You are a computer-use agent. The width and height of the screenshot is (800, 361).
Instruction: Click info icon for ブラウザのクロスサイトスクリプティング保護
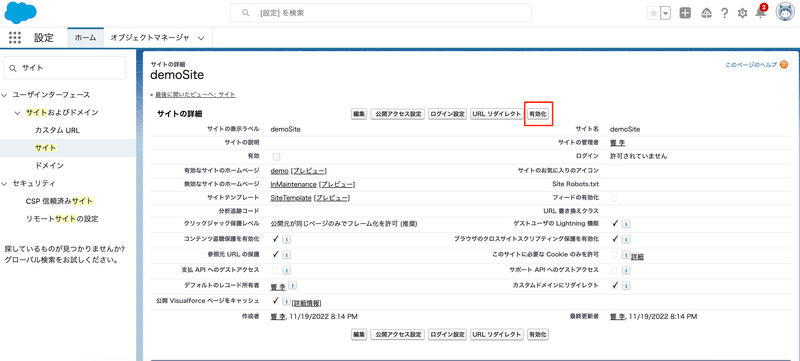pos(626,239)
